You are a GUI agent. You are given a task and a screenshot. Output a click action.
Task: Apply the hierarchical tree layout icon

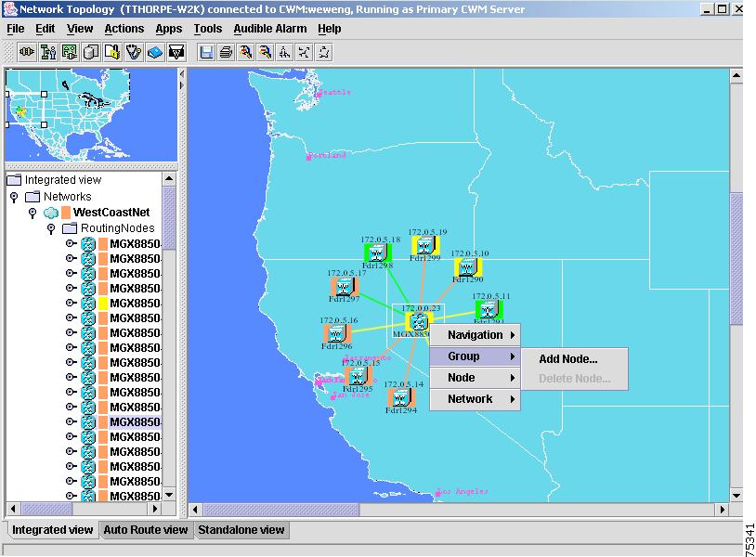[x=285, y=52]
